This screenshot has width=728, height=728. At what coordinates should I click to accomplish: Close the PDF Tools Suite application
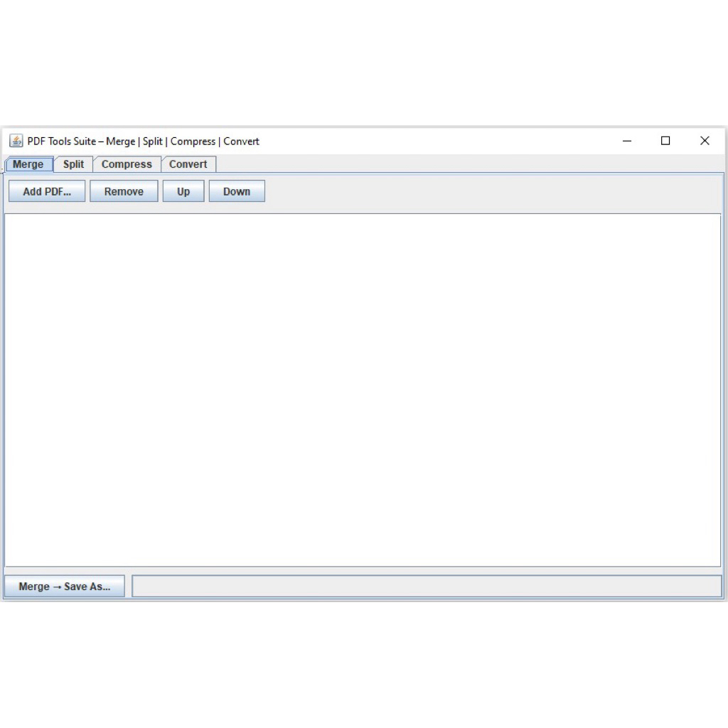(x=705, y=141)
